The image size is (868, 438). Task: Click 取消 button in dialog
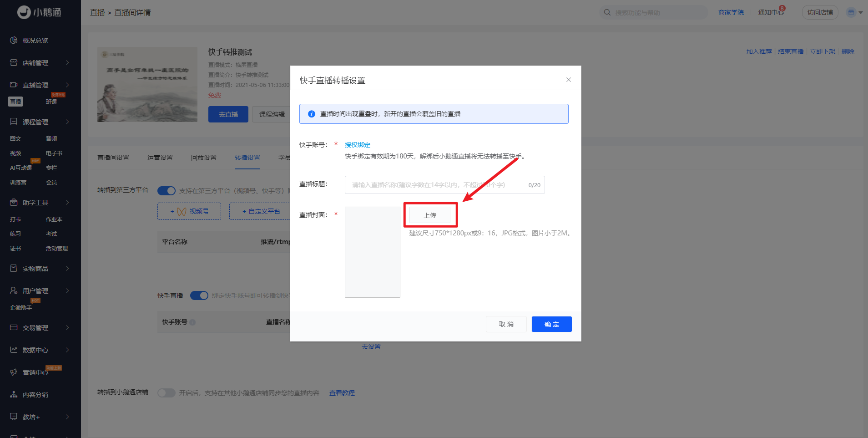[506, 324]
